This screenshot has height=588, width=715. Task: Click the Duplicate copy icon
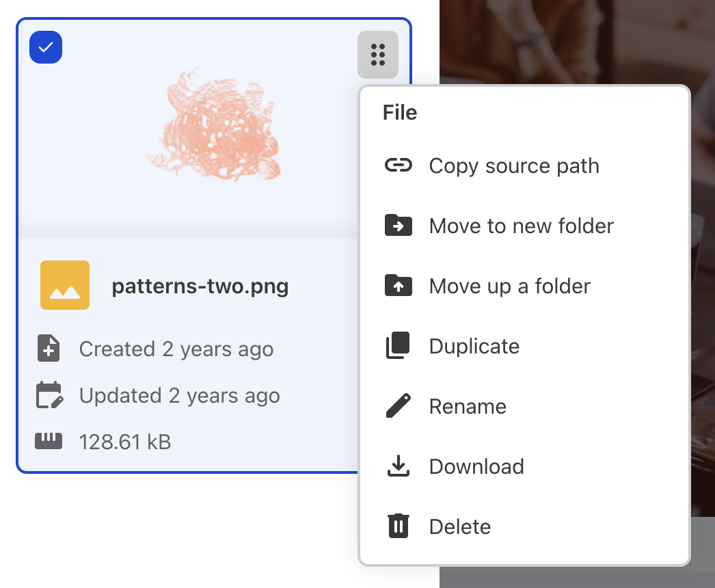pos(399,346)
